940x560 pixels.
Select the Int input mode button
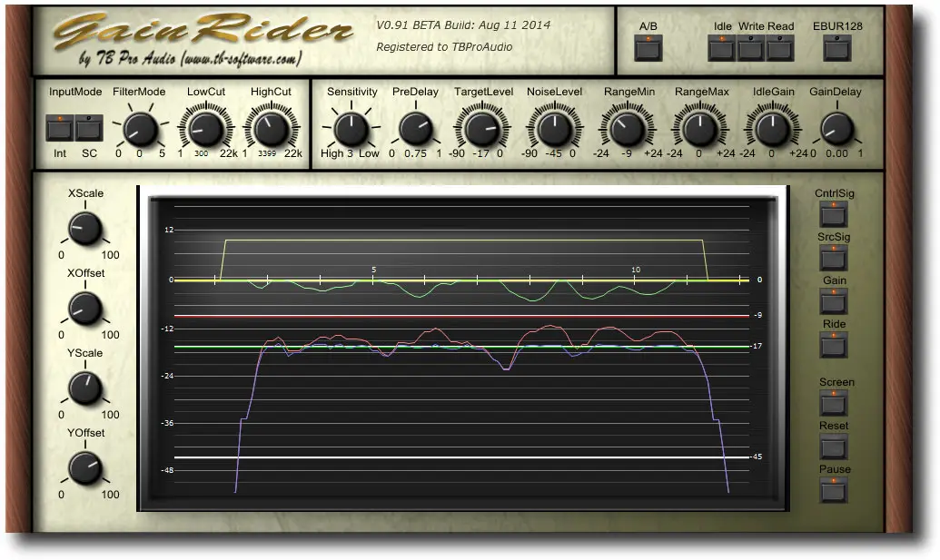[60, 128]
